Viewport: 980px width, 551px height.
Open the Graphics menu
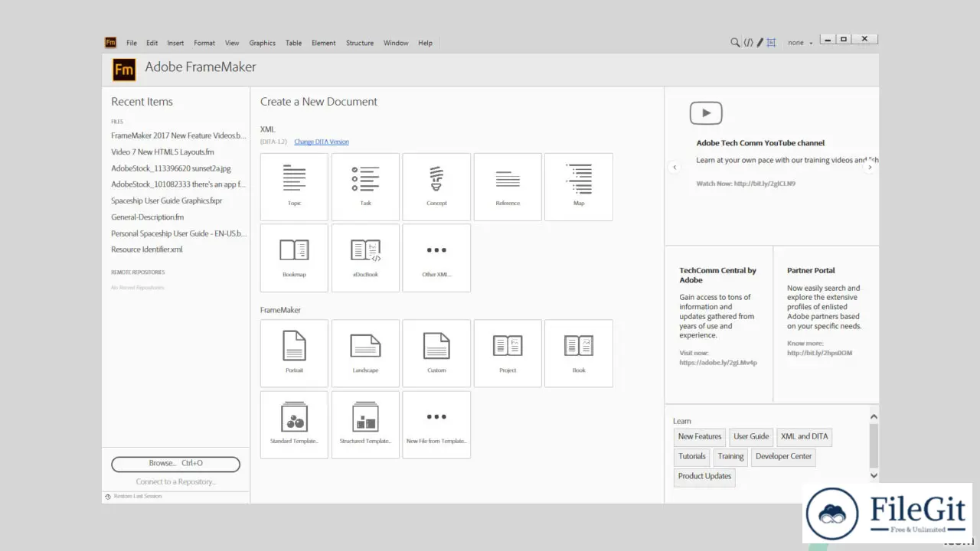262,43
